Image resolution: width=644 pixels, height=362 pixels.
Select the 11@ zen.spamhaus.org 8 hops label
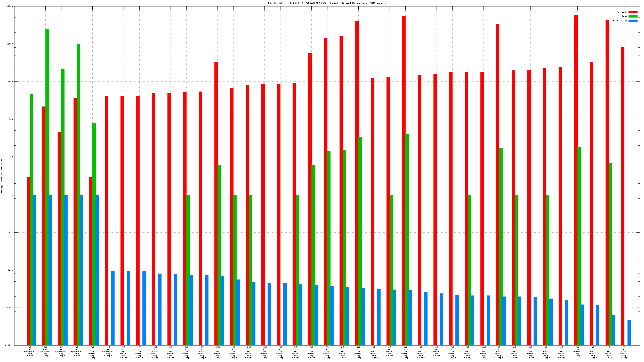[x=108, y=351]
